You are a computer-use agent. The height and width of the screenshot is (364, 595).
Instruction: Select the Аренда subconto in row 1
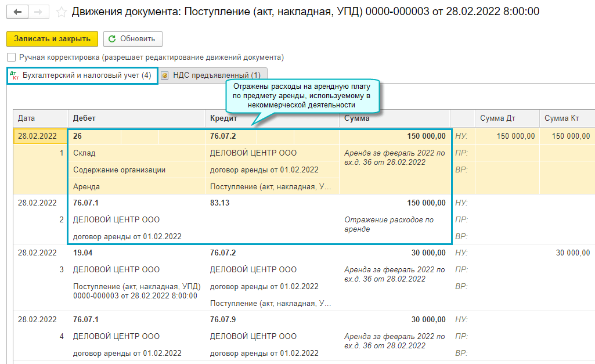point(136,186)
